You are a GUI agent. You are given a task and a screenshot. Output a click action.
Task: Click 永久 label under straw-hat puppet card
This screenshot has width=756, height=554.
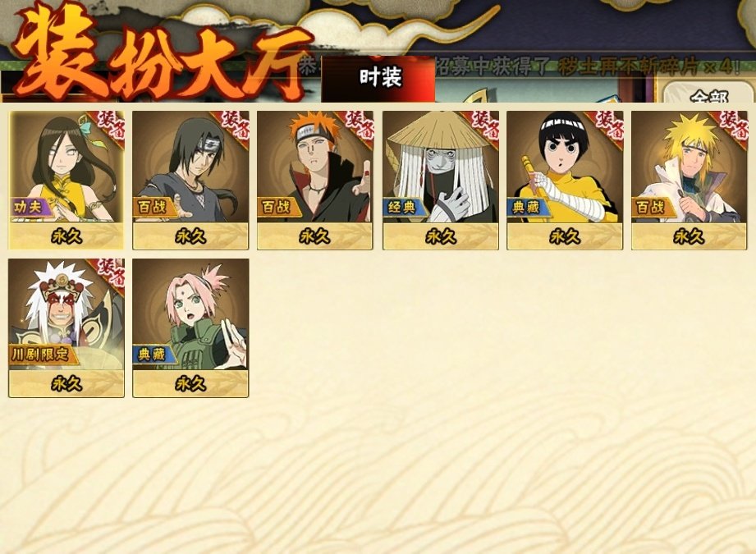coord(441,236)
